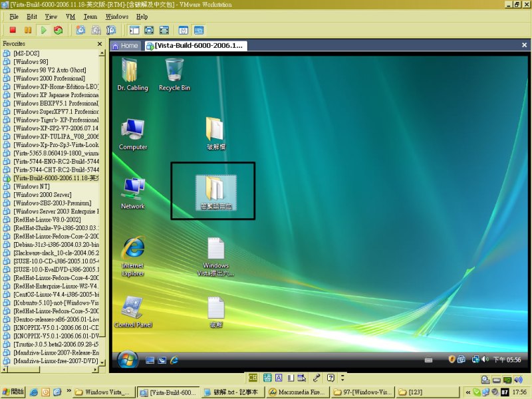Select [Windows 2000 Professional] in Favorites
This screenshot has height=399, width=532.
[x=49, y=78]
